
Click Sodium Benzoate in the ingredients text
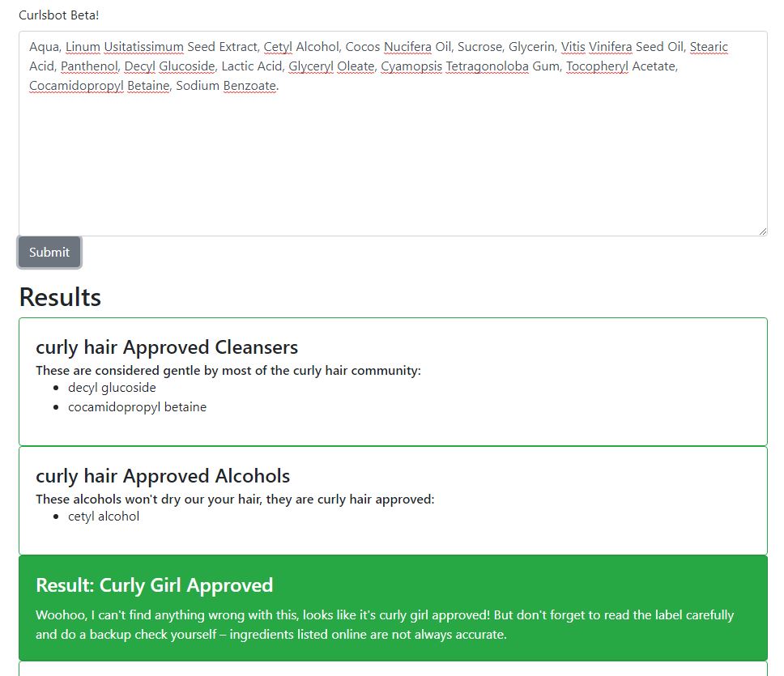click(x=226, y=86)
